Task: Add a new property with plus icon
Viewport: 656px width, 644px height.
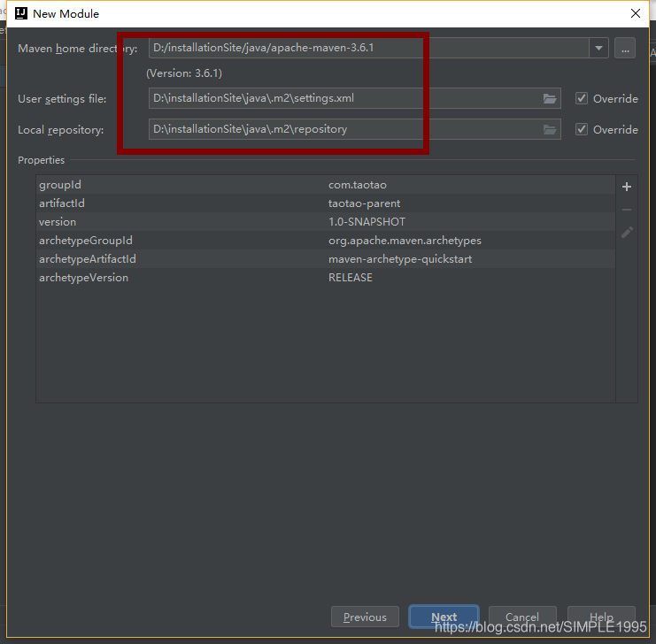Action: 626,187
